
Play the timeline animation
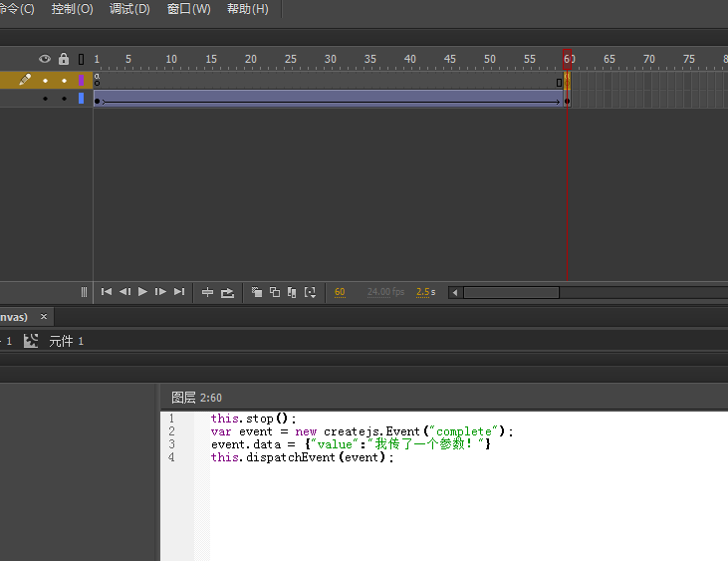coord(143,292)
